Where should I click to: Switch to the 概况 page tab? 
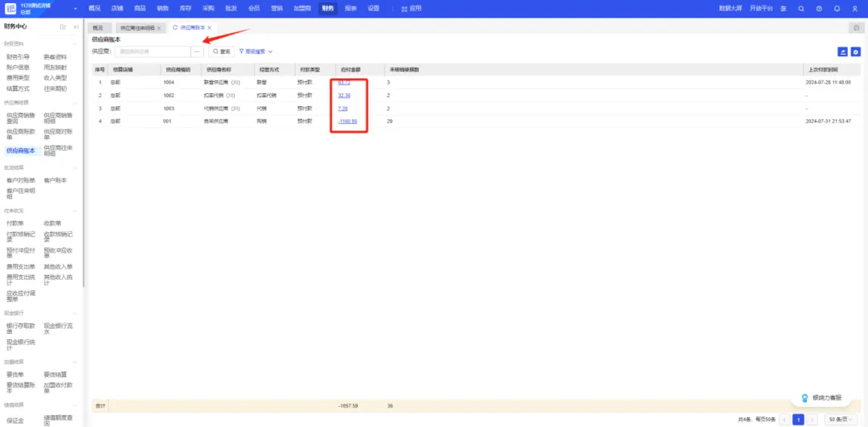click(96, 28)
